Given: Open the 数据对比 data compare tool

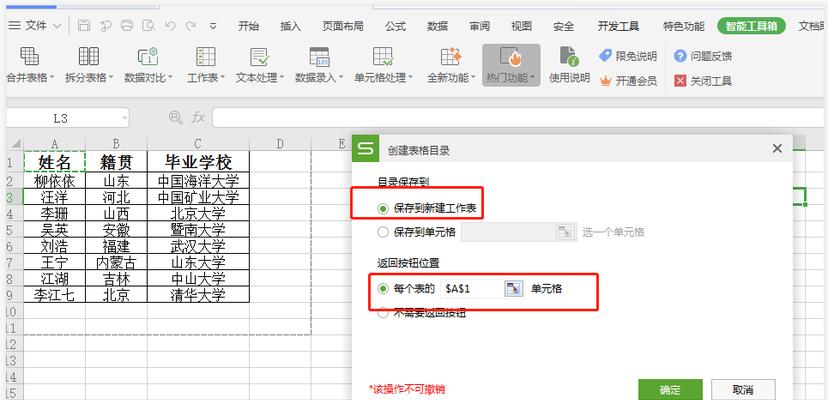Looking at the screenshot, I should pos(148,66).
